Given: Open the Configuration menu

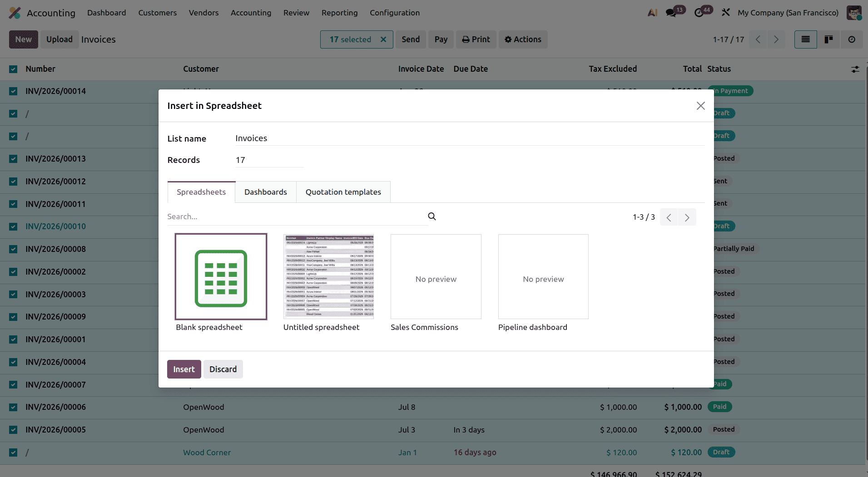Looking at the screenshot, I should click(395, 13).
